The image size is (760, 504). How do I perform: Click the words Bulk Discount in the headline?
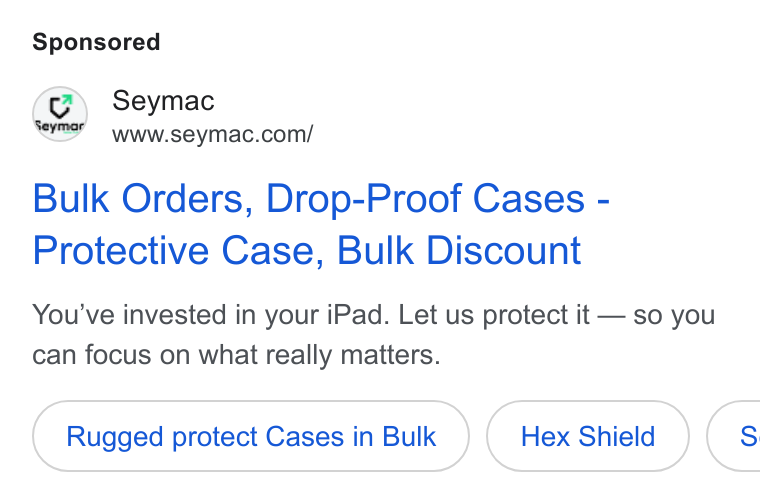pyautogui.click(x=459, y=251)
